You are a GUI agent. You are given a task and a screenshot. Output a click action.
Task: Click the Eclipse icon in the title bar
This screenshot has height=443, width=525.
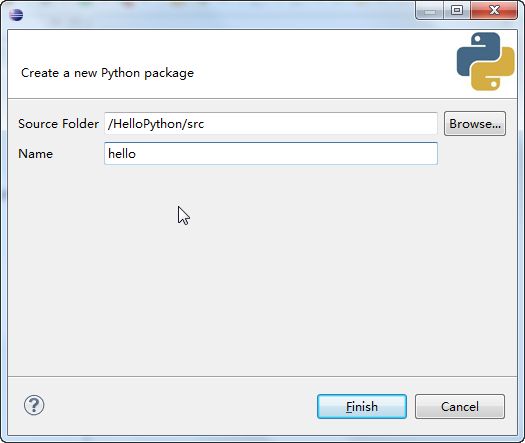click(16, 14)
